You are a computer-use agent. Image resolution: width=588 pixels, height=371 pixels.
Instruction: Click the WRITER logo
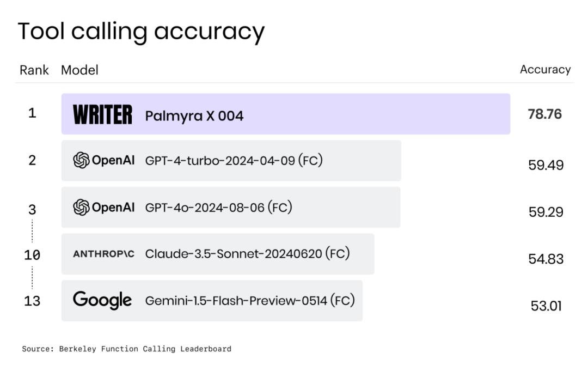tap(102, 115)
